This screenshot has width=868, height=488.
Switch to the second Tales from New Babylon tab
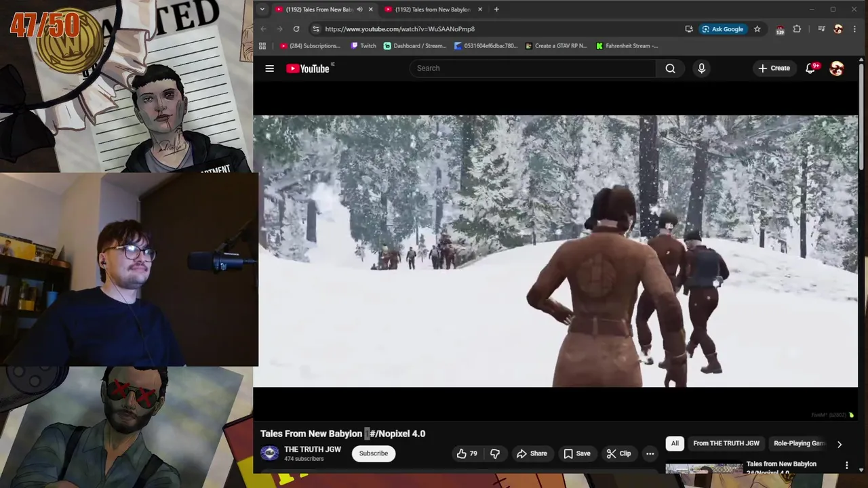(x=433, y=9)
